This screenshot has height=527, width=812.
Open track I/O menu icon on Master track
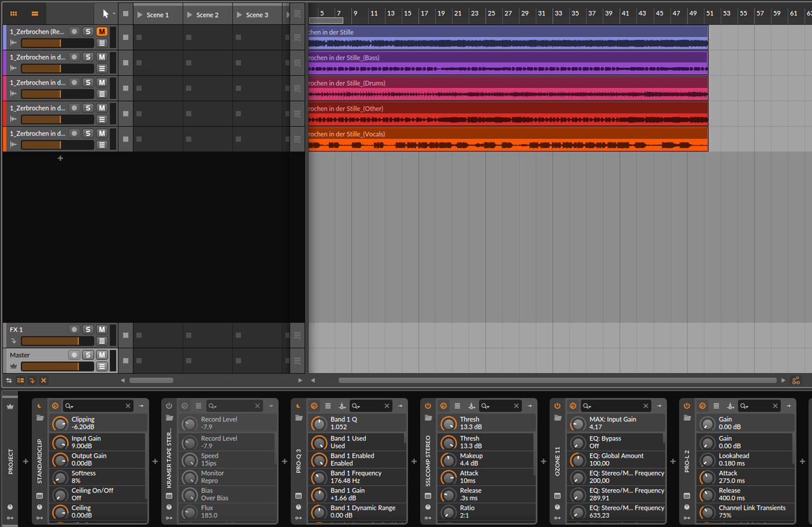coord(101,366)
